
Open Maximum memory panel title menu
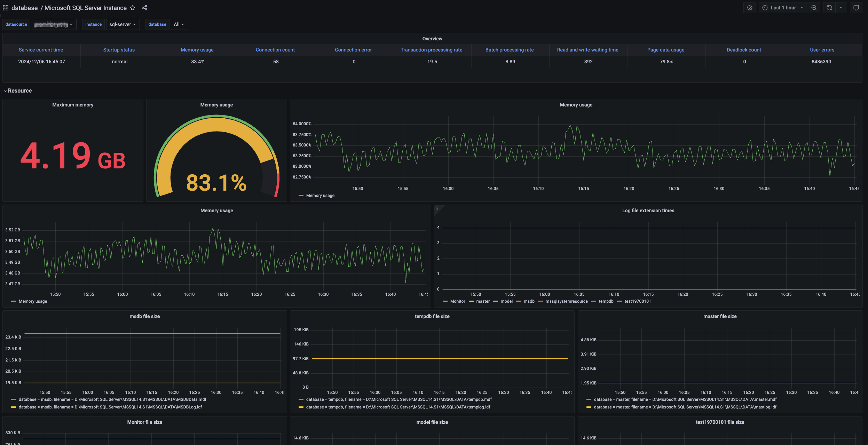click(73, 105)
